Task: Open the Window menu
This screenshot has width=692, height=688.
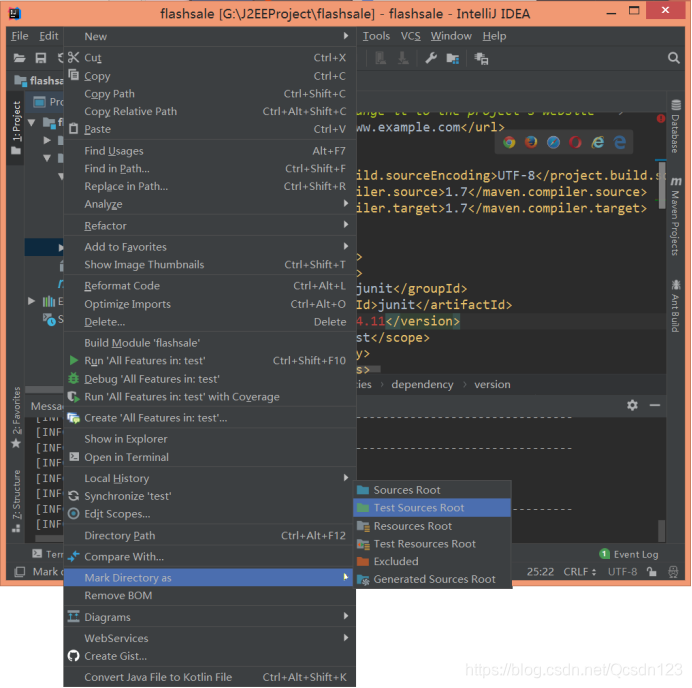Action: tap(451, 36)
